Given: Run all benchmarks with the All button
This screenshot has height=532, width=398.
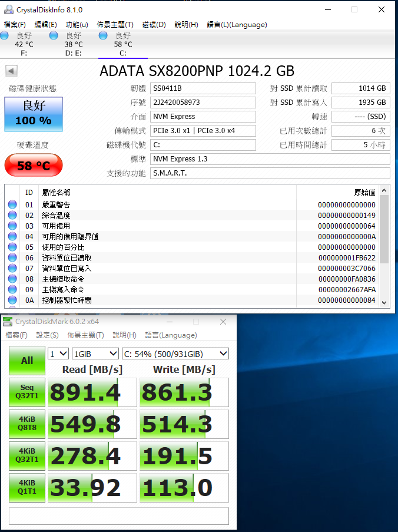Looking at the screenshot, I should (27, 361).
